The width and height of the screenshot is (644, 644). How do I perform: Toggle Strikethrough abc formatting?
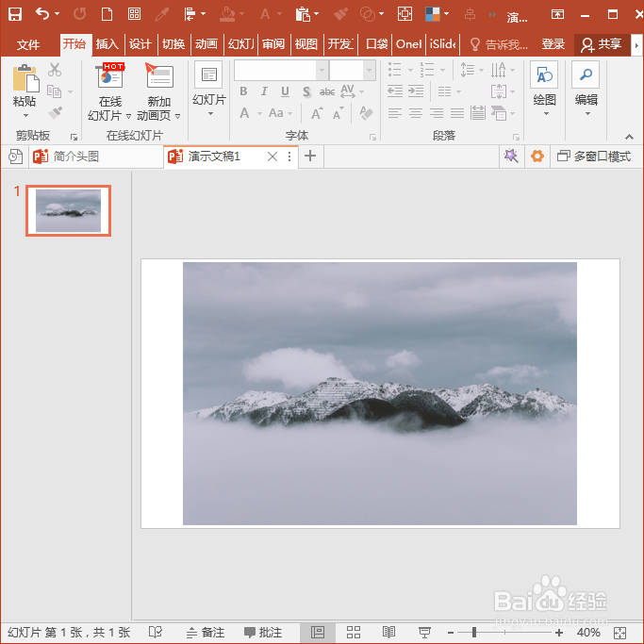327,91
